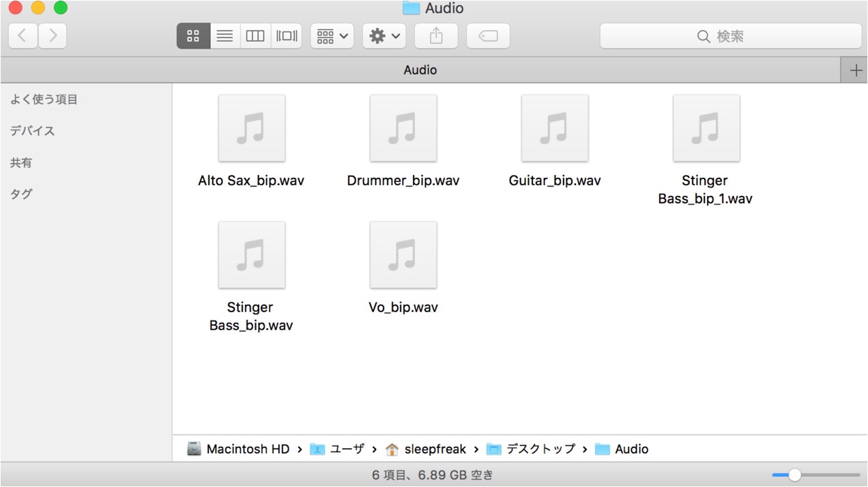
Task: Select the Audio tab
Action: [420, 70]
